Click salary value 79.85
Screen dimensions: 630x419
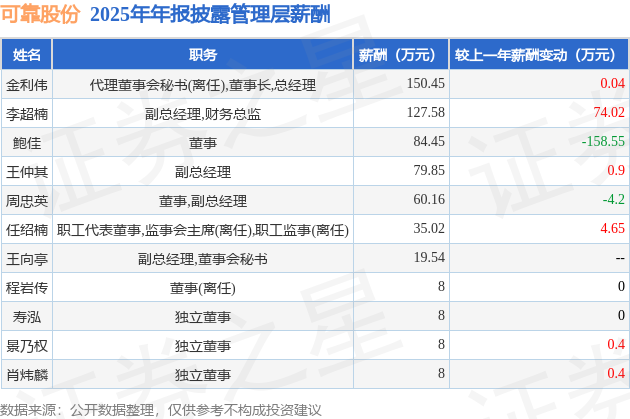(x=429, y=170)
